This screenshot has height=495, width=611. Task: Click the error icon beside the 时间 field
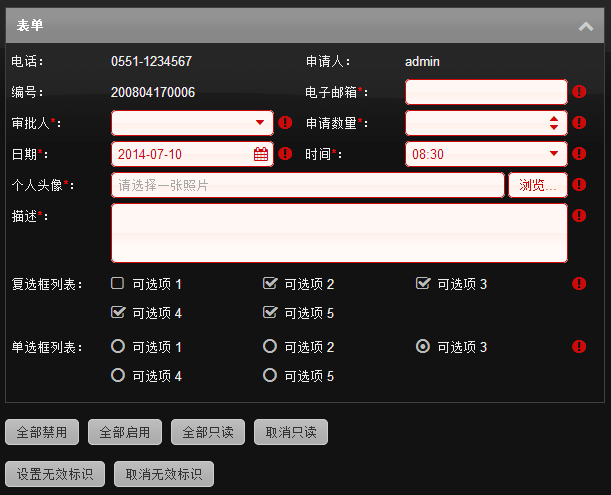point(579,154)
